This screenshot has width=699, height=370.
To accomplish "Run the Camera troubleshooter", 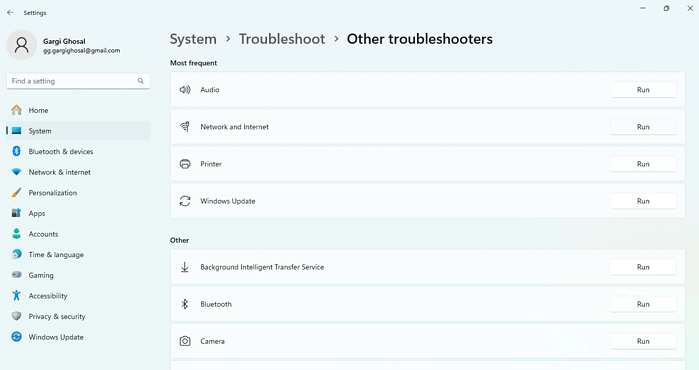I will [x=643, y=341].
